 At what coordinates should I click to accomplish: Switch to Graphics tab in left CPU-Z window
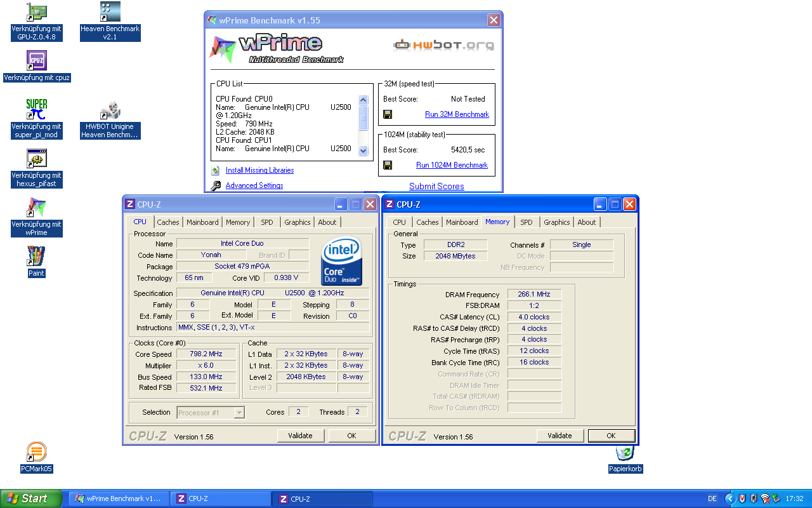pyautogui.click(x=298, y=222)
